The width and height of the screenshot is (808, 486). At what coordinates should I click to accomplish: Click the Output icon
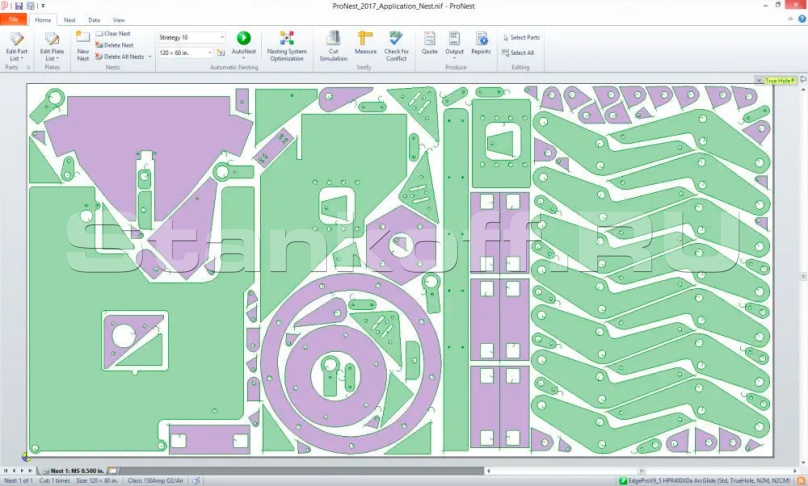click(454, 43)
